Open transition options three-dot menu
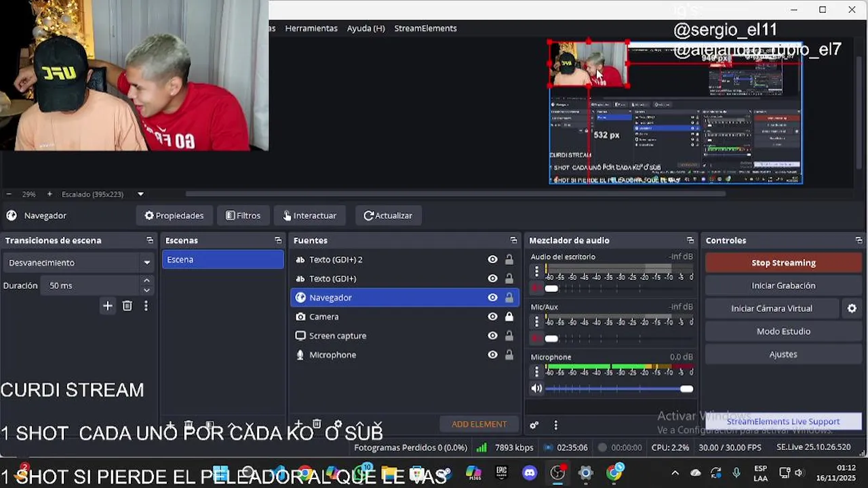The image size is (868, 488). pos(145,306)
